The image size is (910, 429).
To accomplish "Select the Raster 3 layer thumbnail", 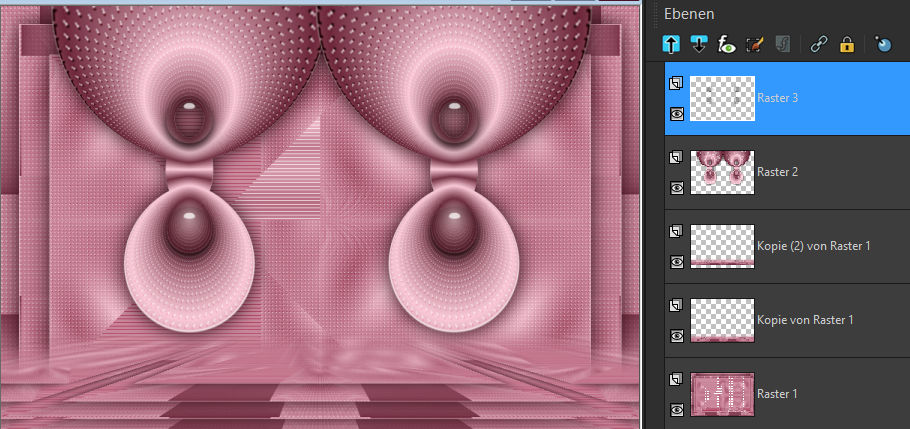I will (x=722, y=98).
